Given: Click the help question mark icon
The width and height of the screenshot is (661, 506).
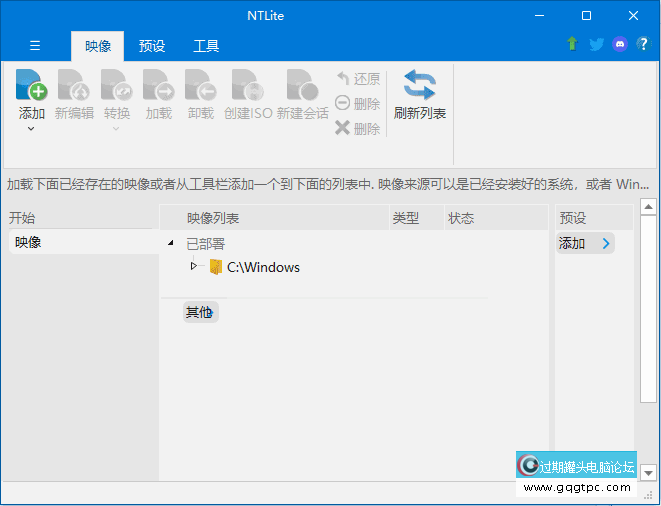Looking at the screenshot, I should pos(644,45).
